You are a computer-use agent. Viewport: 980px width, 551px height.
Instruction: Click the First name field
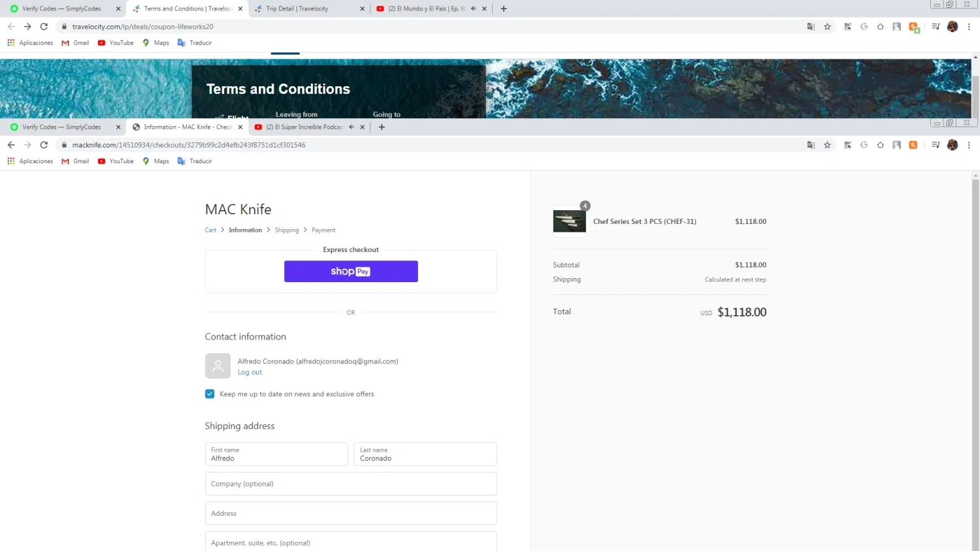[276, 454]
